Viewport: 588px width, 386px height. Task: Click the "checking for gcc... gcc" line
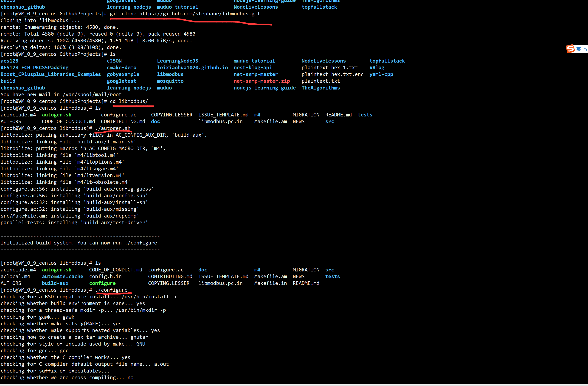click(x=35, y=351)
